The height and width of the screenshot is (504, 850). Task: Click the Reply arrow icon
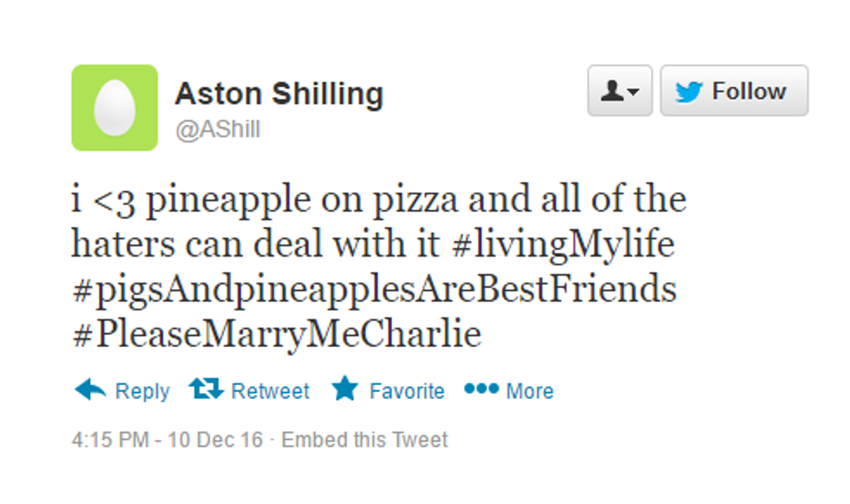click(90, 389)
